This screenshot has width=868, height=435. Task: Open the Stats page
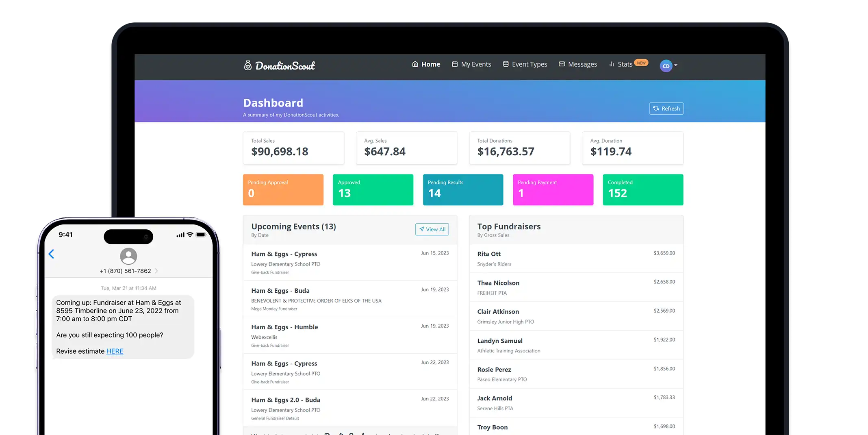(x=621, y=64)
